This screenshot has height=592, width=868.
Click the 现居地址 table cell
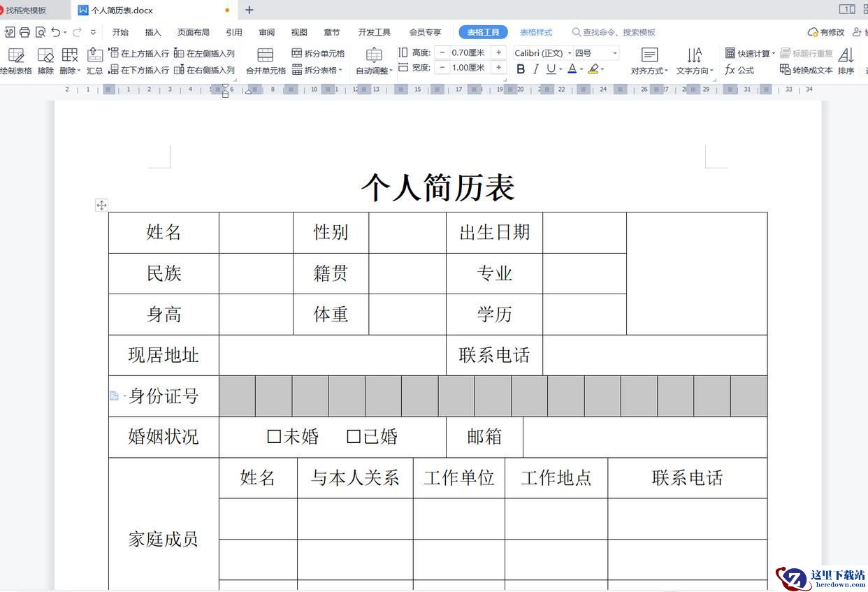click(x=164, y=355)
